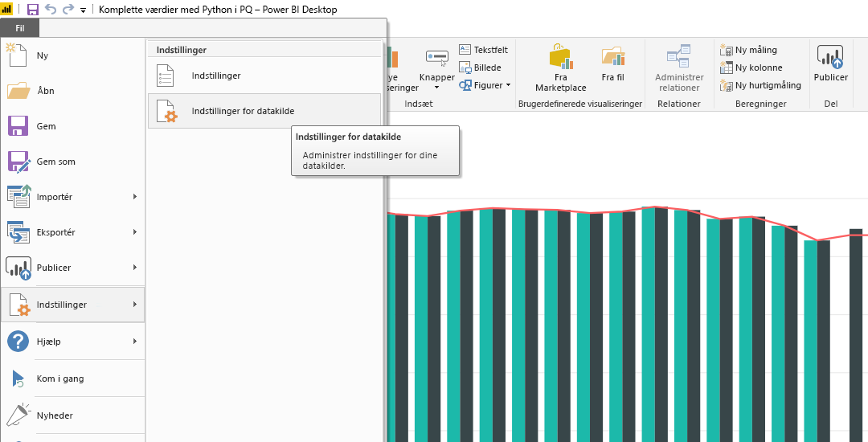This screenshot has width=868, height=442.
Task: Open the Knapper dropdown arrow
Action: [x=436, y=88]
